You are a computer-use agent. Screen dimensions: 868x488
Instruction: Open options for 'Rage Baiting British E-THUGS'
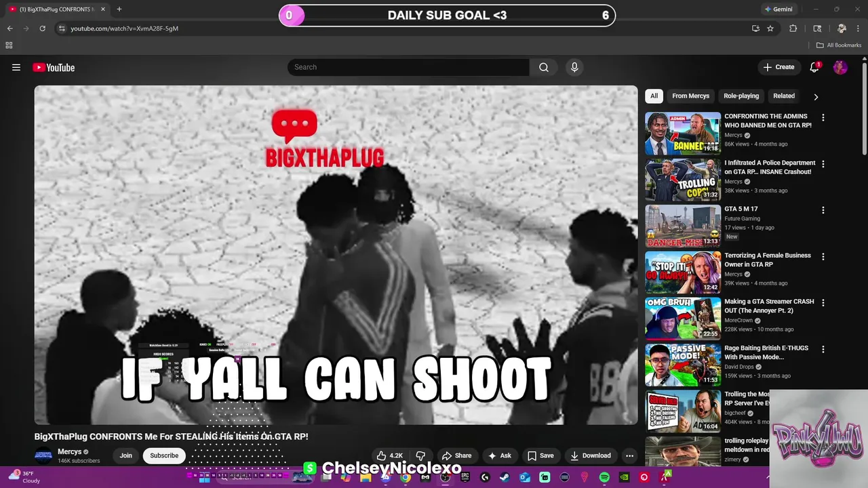coord(823,349)
